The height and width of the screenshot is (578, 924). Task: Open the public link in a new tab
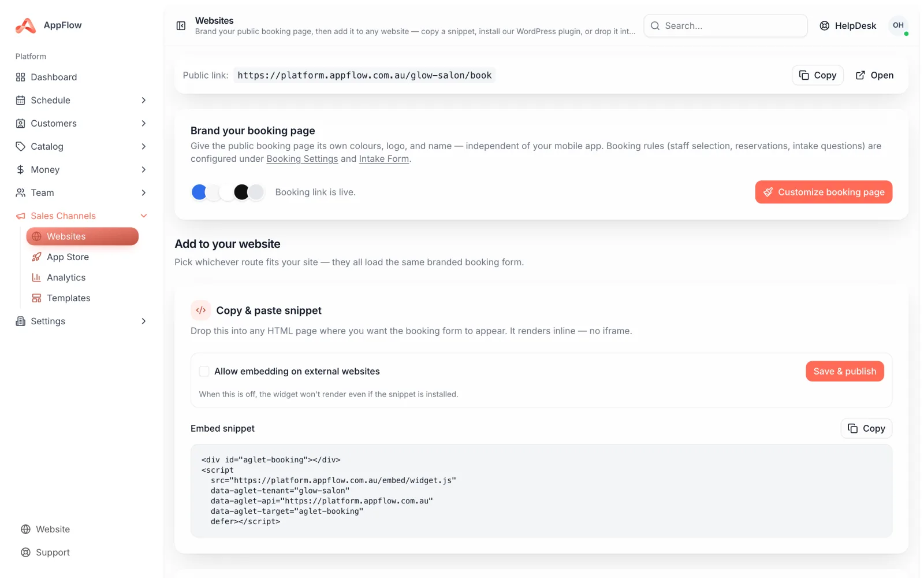[874, 75]
